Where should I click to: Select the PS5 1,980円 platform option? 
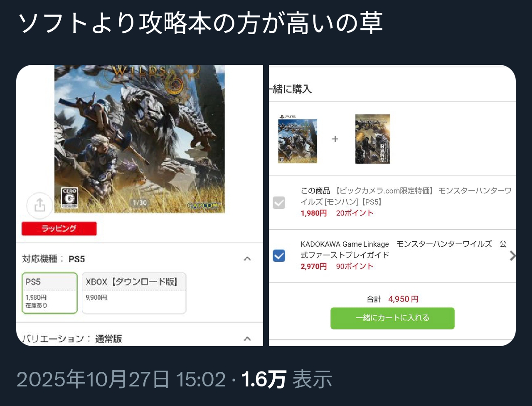pos(49,293)
